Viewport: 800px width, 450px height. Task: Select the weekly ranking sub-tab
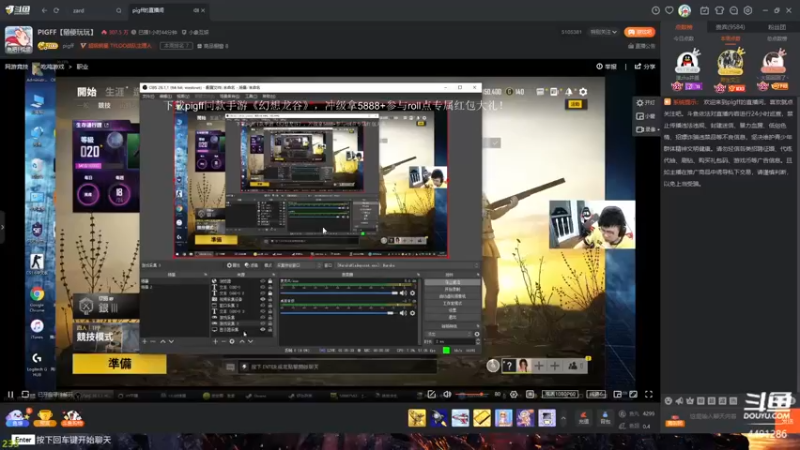tap(730, 39)
